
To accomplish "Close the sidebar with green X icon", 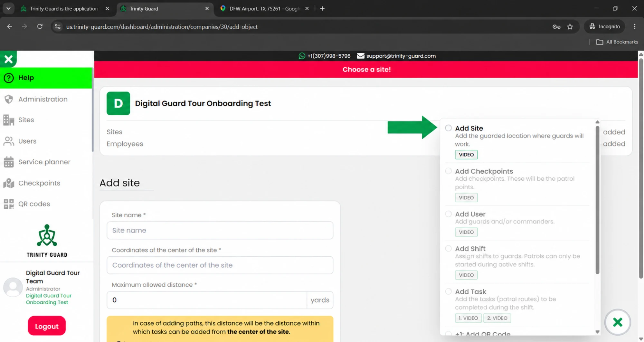I will point(8,59).
